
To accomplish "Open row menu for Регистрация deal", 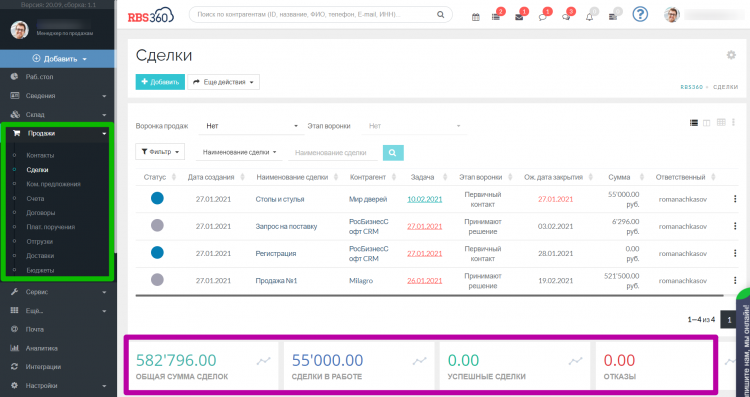I will click(x=735, y=254).
